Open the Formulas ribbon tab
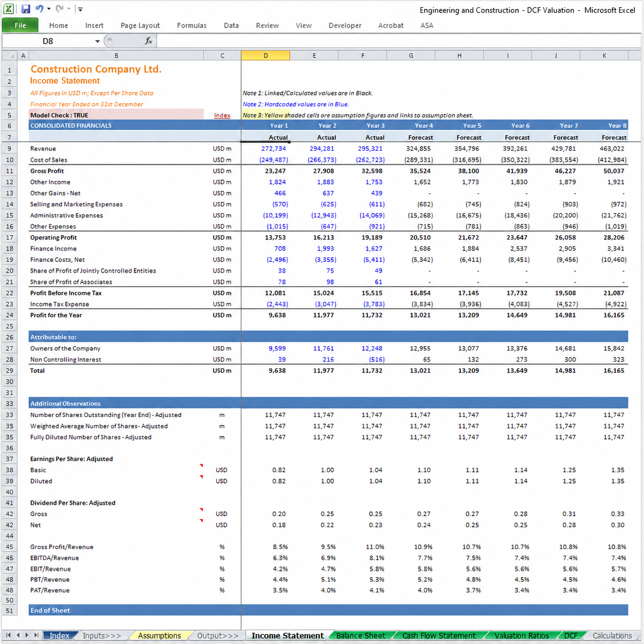This screenshot has height=644, width=644. (192, 25)
